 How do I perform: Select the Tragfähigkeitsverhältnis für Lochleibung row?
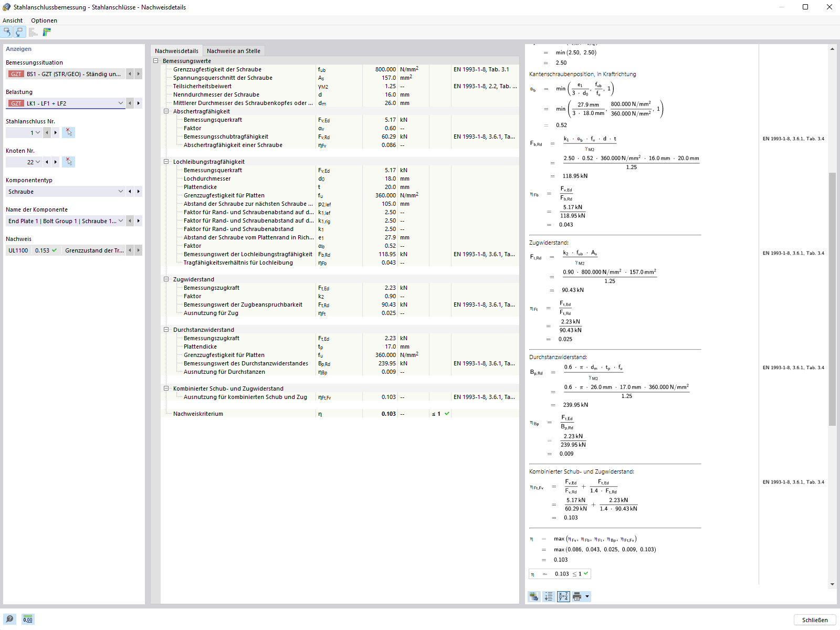(x=340, y=262)
